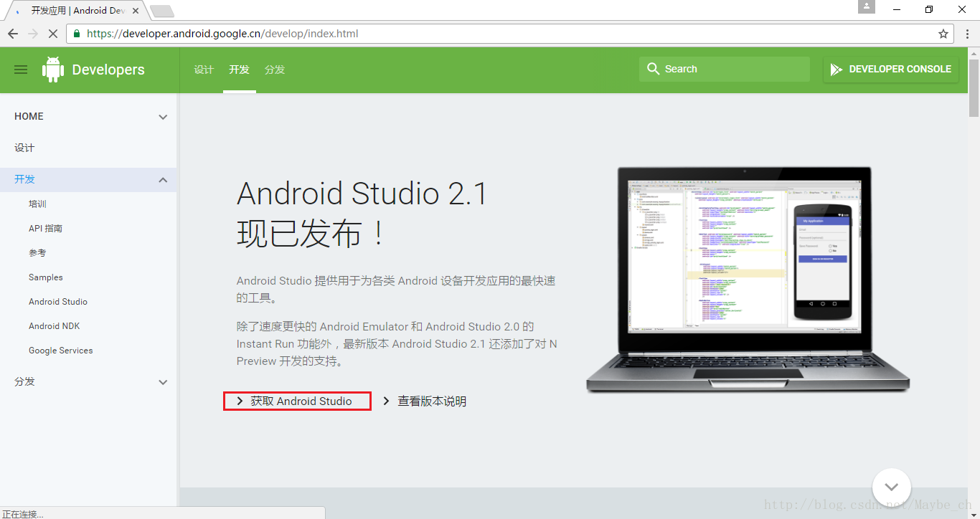980x519 pixels.
Task: Open API 指南 in the sidebar
Action: click(x=45, y=228)
